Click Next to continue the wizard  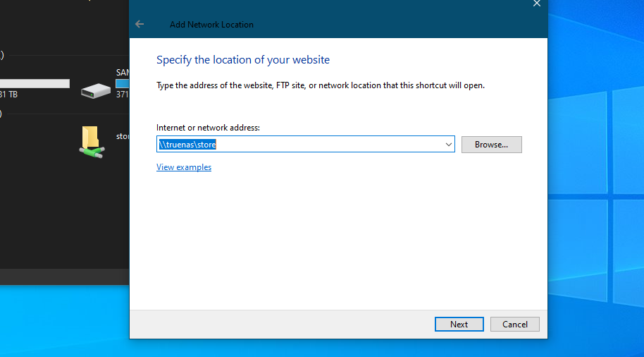459,325
